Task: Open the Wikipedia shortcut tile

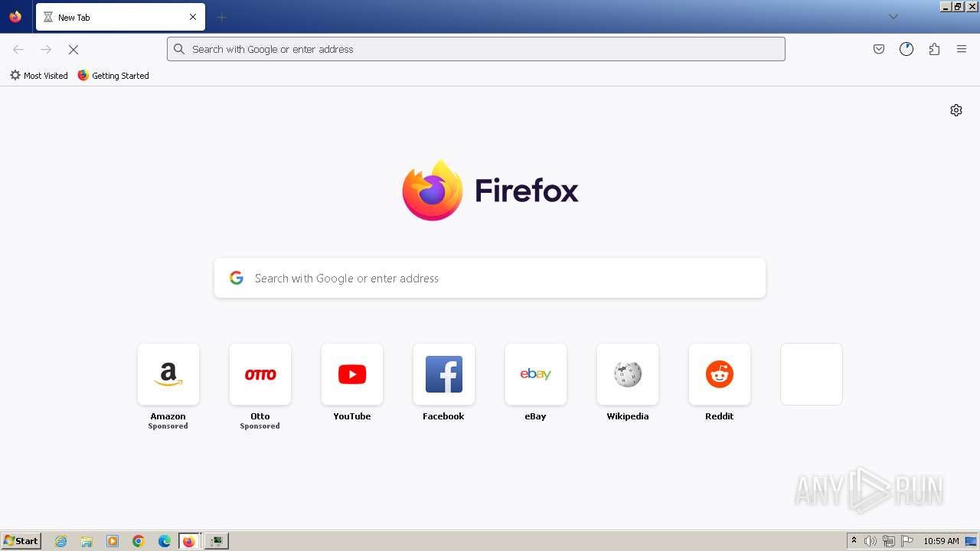Action: [628, 374]
